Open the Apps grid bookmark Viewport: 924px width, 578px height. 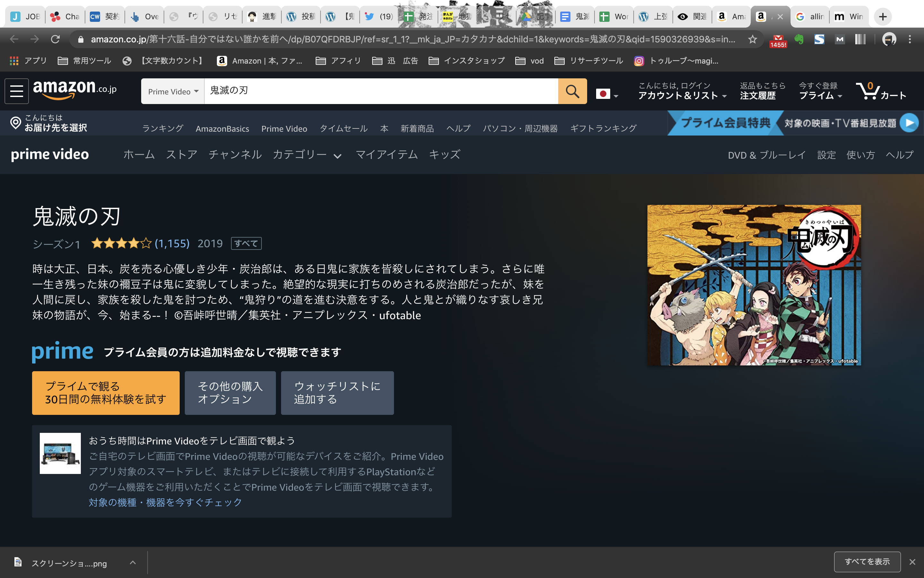pos(28,61)
